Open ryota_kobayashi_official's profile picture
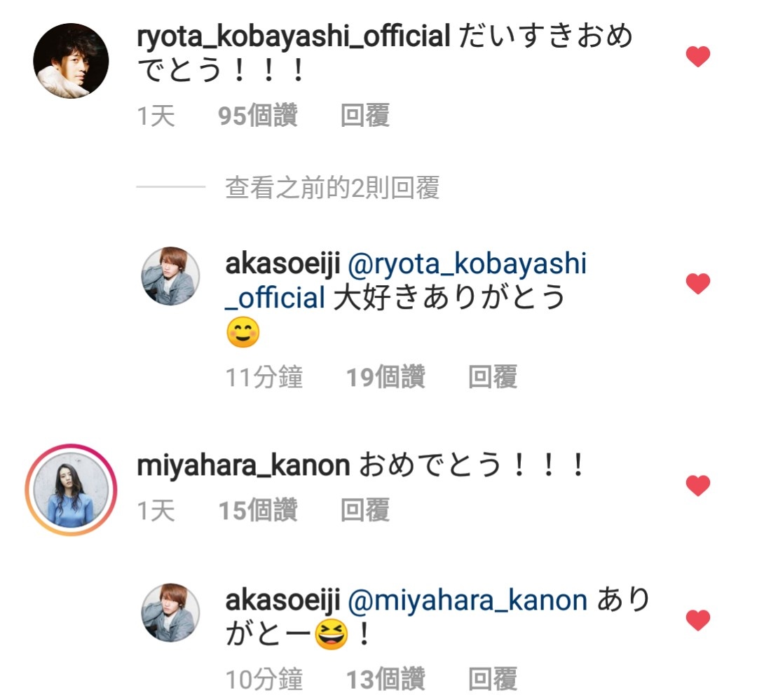This screenshot has width=757, height=700. tap(71, 61)
